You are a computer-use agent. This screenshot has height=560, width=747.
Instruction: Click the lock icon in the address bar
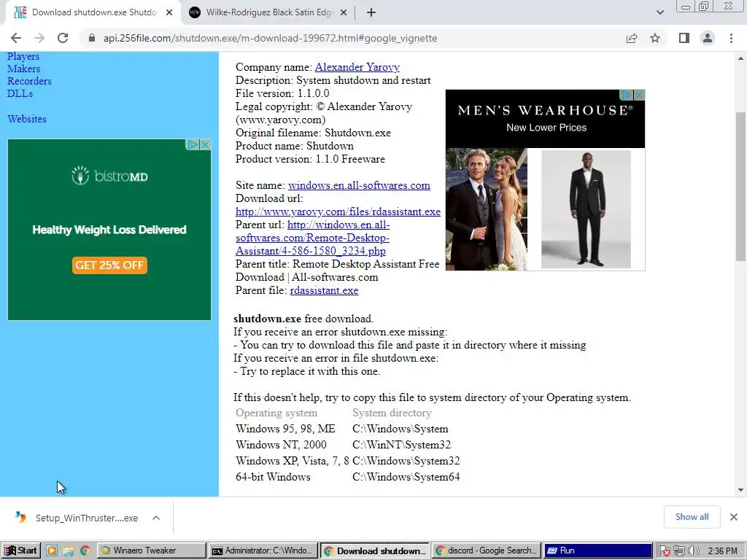click(92, 38)
